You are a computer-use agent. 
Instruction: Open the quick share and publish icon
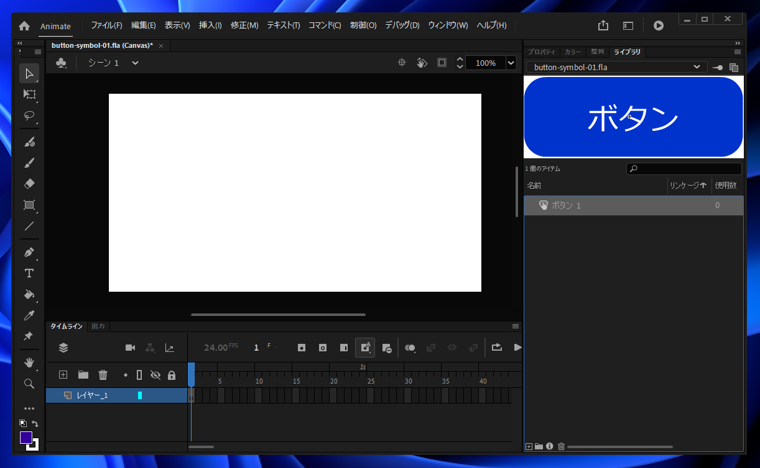pyautogui.click(x=603, y=25)
